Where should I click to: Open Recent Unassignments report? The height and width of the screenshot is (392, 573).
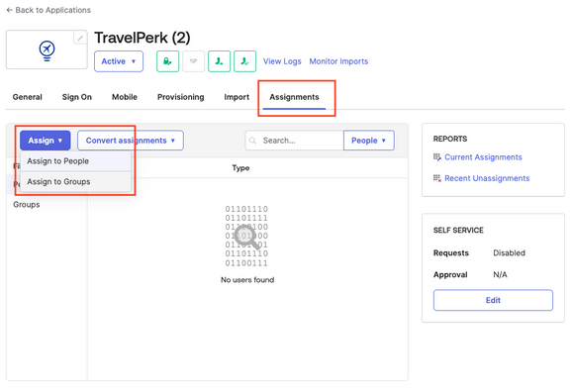click(x=487, y=178)
